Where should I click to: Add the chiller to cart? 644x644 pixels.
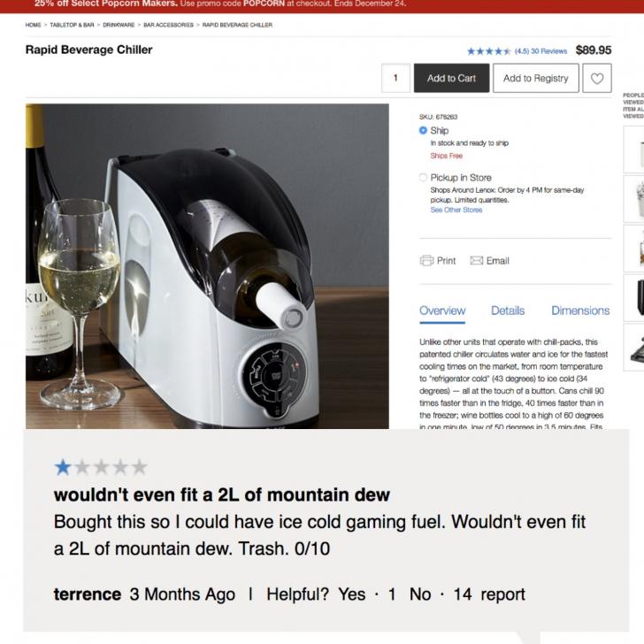coord(451,78)
